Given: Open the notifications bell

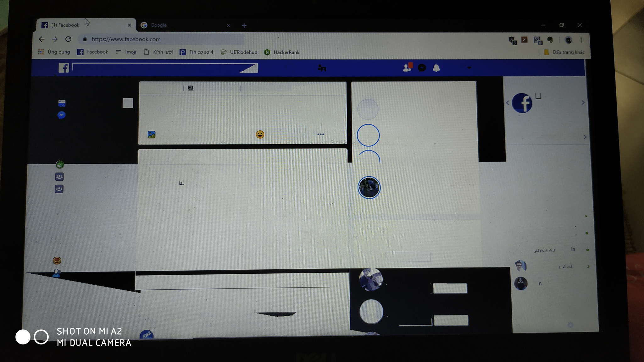Looking at the screenshot, I should [x=436, y=68].
